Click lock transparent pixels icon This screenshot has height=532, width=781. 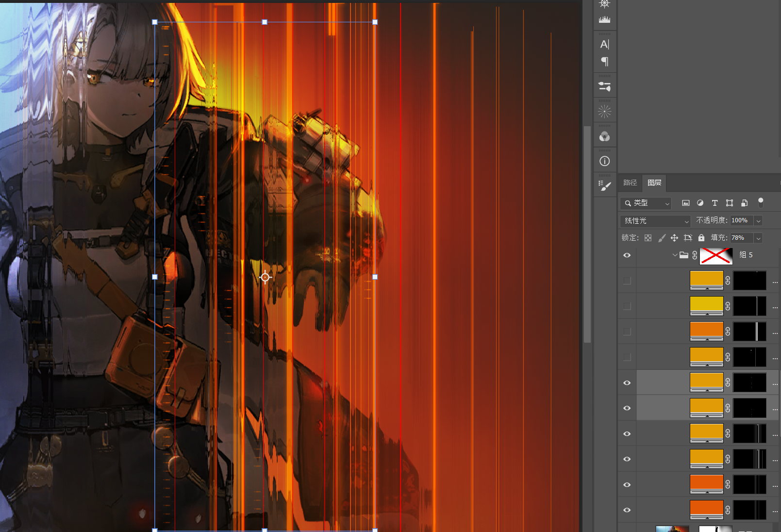tap(648, 238)
